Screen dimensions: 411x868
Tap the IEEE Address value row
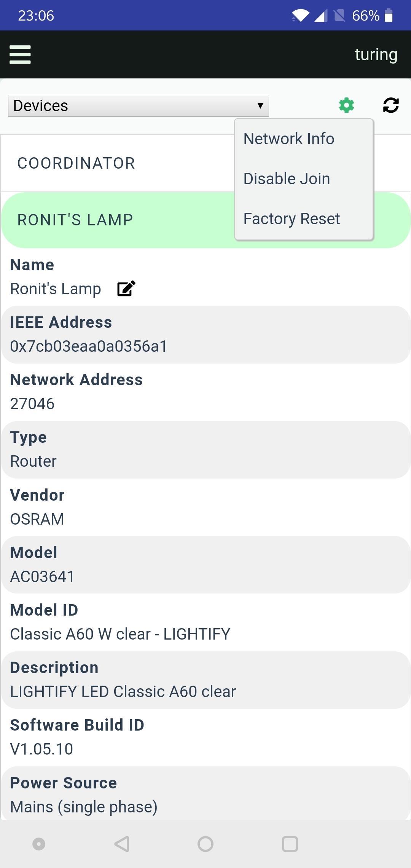[88, 346]
